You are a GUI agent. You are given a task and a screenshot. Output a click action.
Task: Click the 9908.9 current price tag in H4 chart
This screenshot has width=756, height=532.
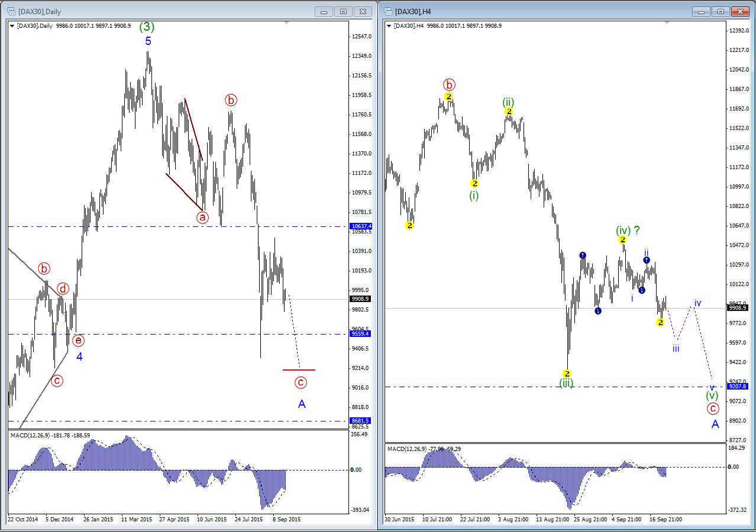[738, 307]
